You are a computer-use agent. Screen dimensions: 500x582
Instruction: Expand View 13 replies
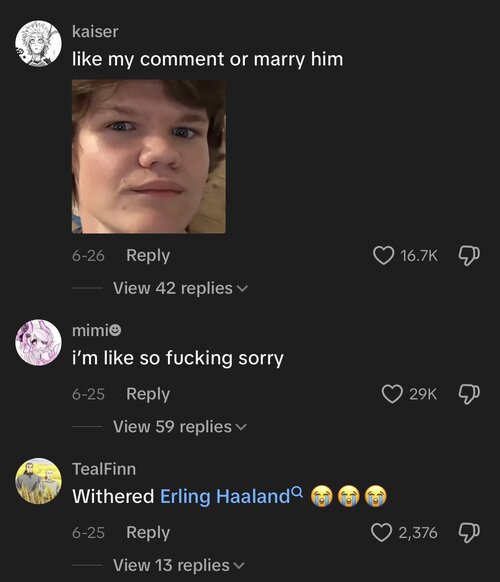point(179,565)
